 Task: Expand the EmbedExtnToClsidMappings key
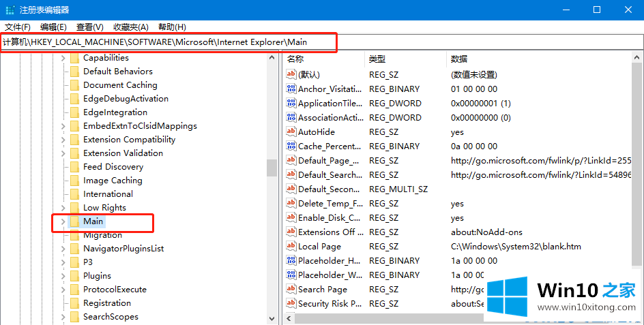tap(63, 127)
